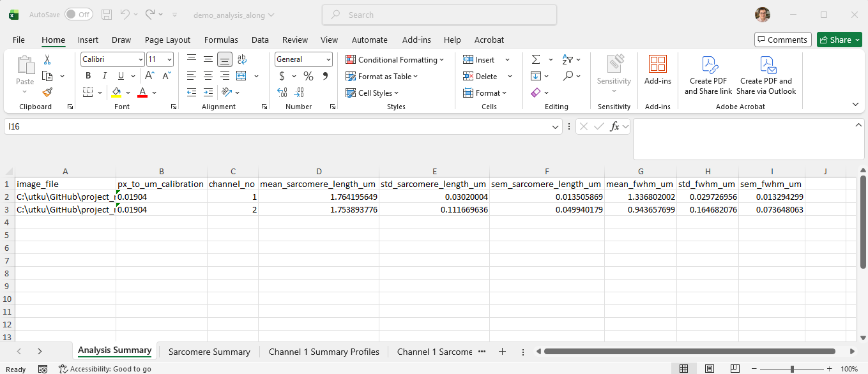
Task: Click Find and Select magnifier
Action: 568,76
